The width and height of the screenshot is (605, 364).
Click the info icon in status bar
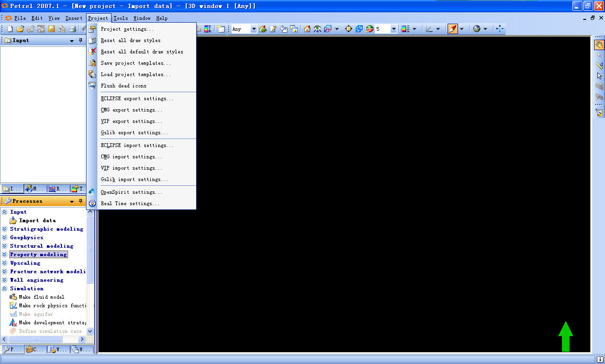tap(600, 359)
